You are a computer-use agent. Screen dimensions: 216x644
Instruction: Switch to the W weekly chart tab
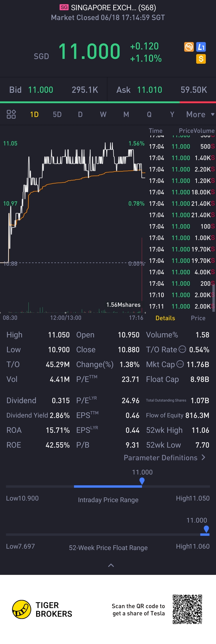[103, 114]
